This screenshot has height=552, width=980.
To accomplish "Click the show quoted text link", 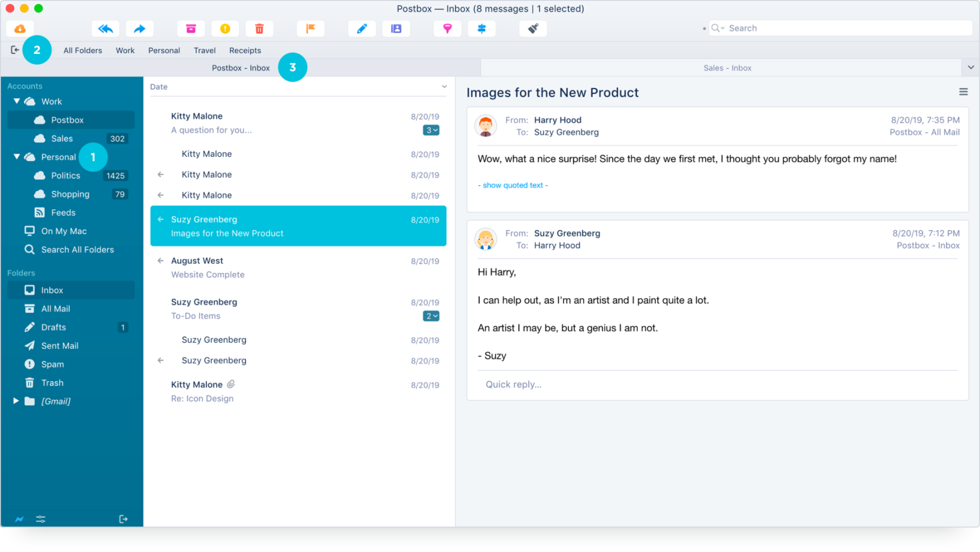I will 513,185.
